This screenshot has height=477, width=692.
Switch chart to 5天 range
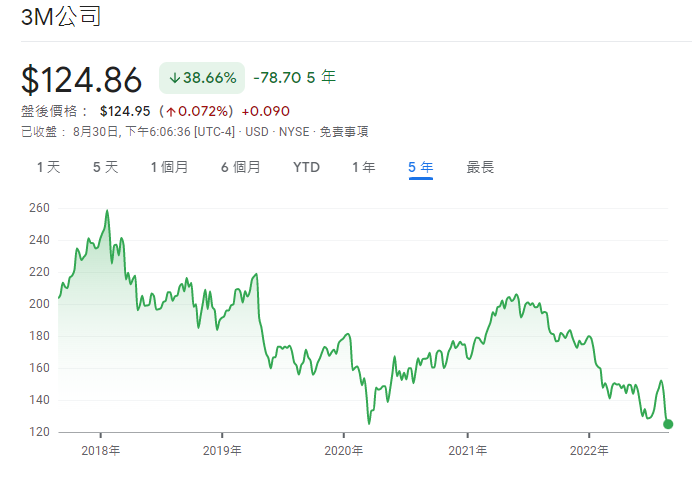click(x=105, y=167)
